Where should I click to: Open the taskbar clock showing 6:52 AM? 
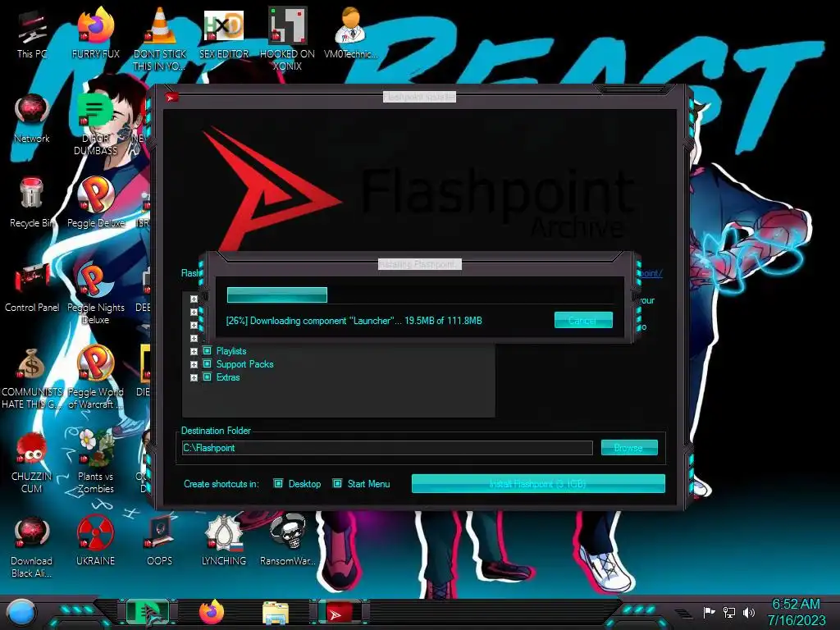click(x=796, y=612)
